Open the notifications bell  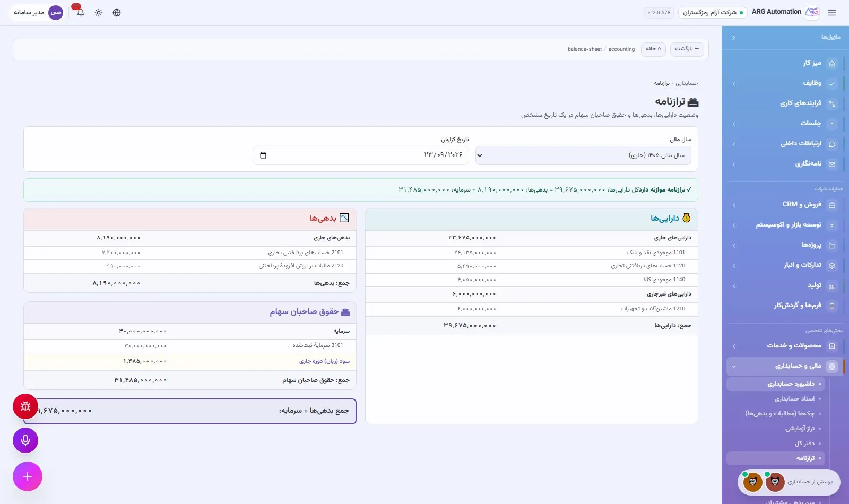[80, 12]
